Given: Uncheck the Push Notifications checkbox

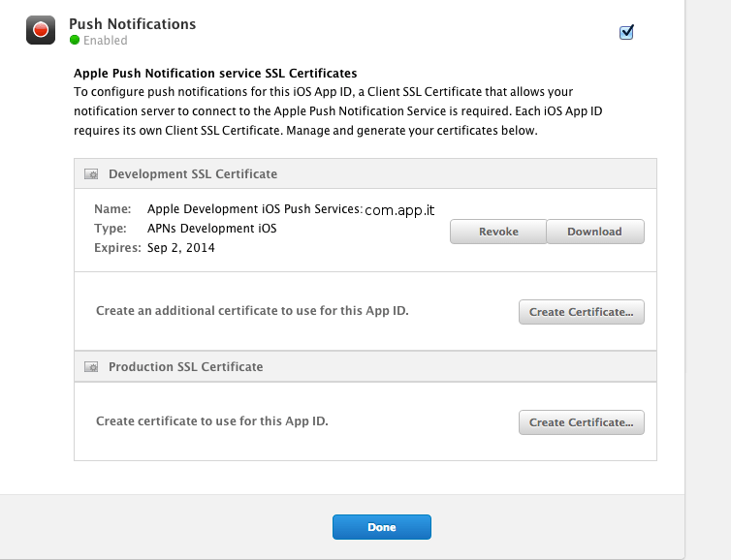Looking at the screenshot, I should [x=626, y=33].
